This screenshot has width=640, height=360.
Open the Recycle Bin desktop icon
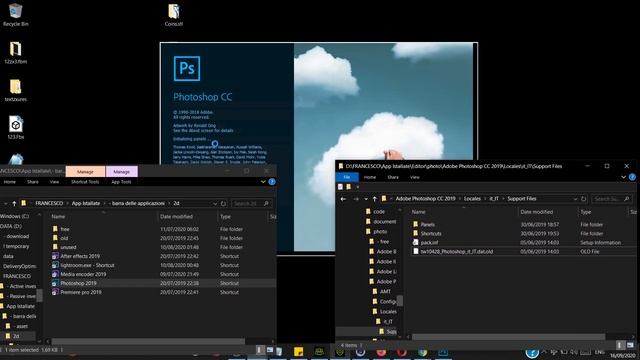[16, 14]
